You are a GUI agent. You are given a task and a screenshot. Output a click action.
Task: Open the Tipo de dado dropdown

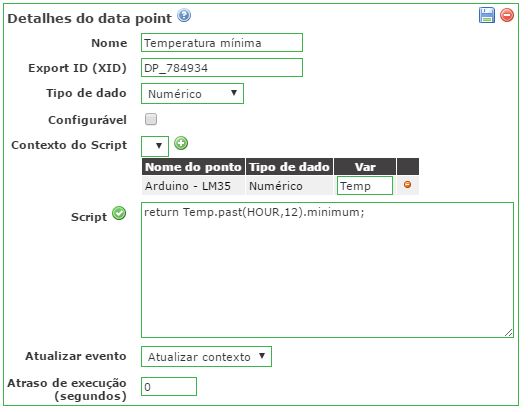pos(192,94)
